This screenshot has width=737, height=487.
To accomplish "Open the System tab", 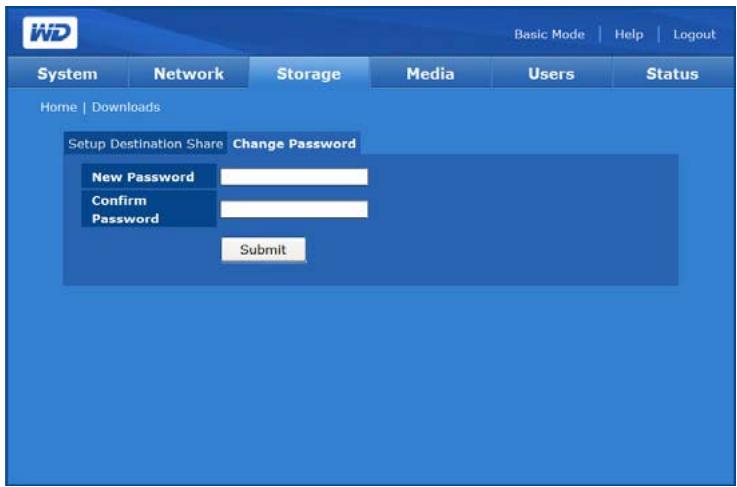I will (x=68, y=74).
